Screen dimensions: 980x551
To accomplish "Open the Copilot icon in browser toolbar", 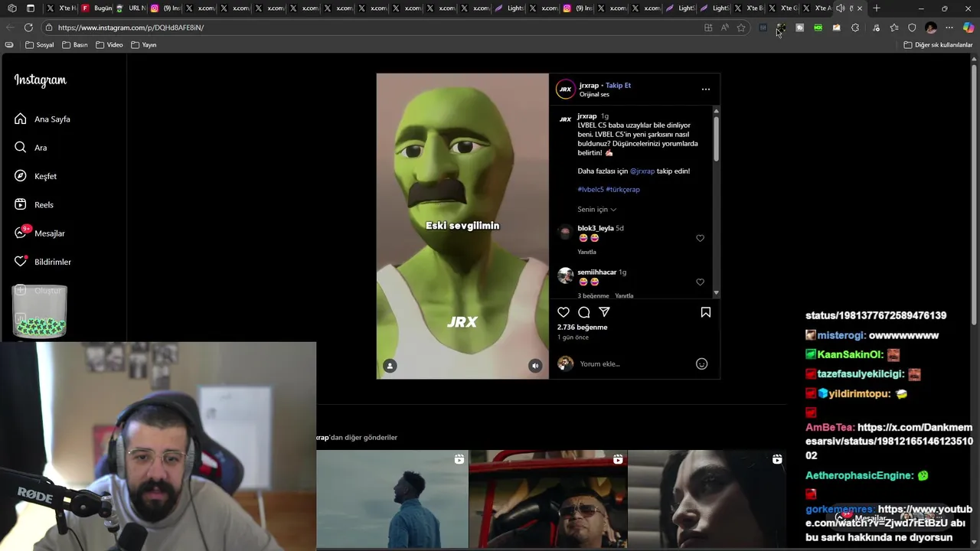I will [969, 28].
